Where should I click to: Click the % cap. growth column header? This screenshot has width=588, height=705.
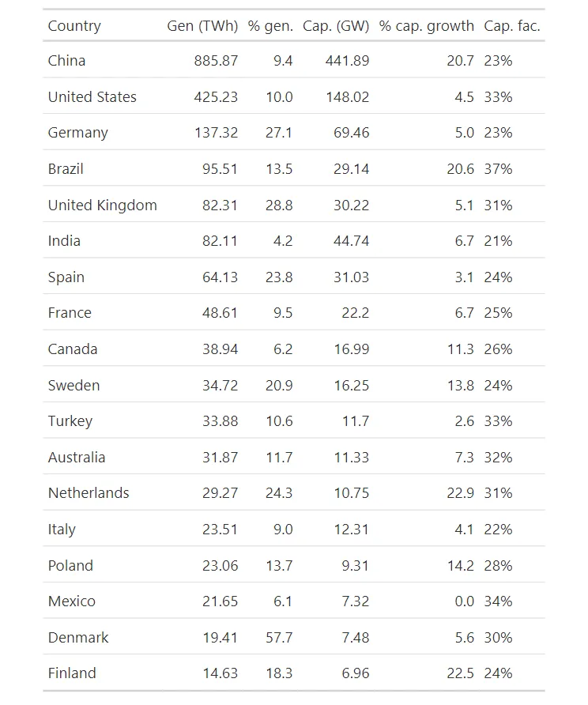(x=427, y=26)
